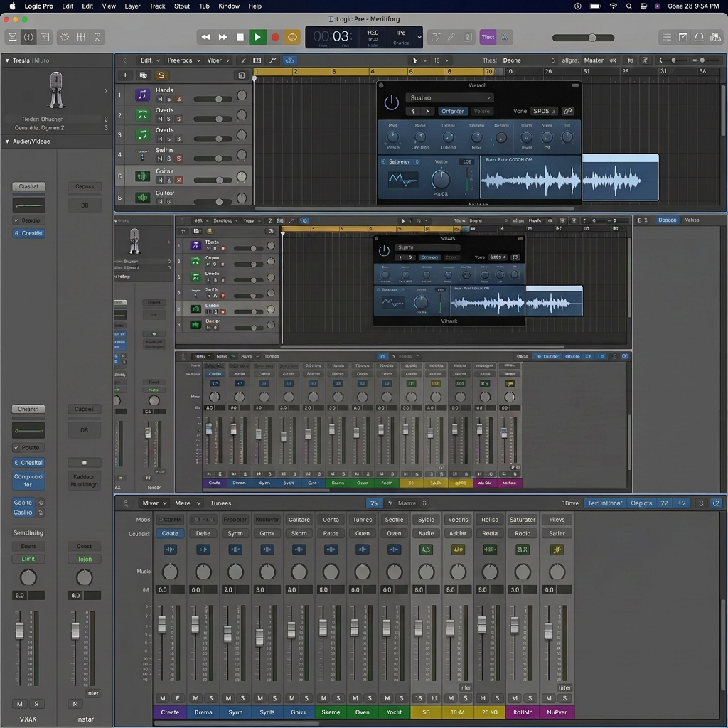Image resolution: width=728 pixels, height=728 pixels.
Task: Select the Tunees tab in mixer
Action: pyautogui.click(x=220, y=503)
